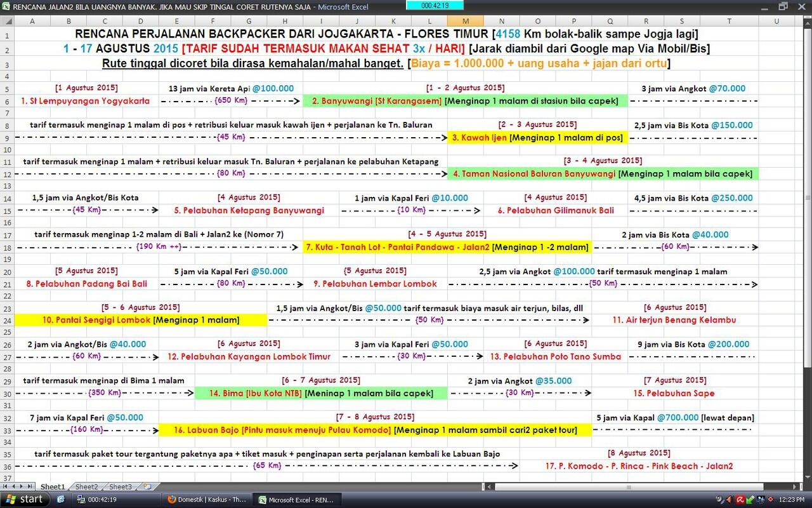Select column U header
812x508 pixels.
coord(776,21)
